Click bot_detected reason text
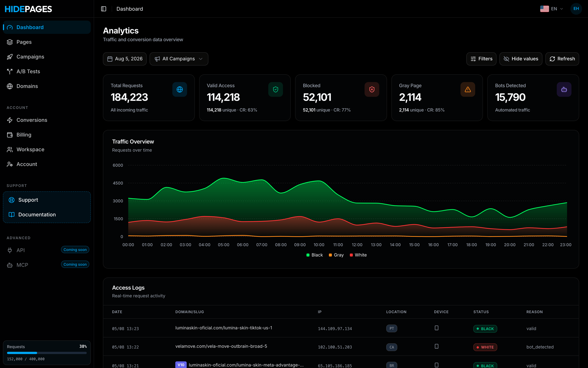The width and height of the screenshot is (588, 368). (540, 347)
